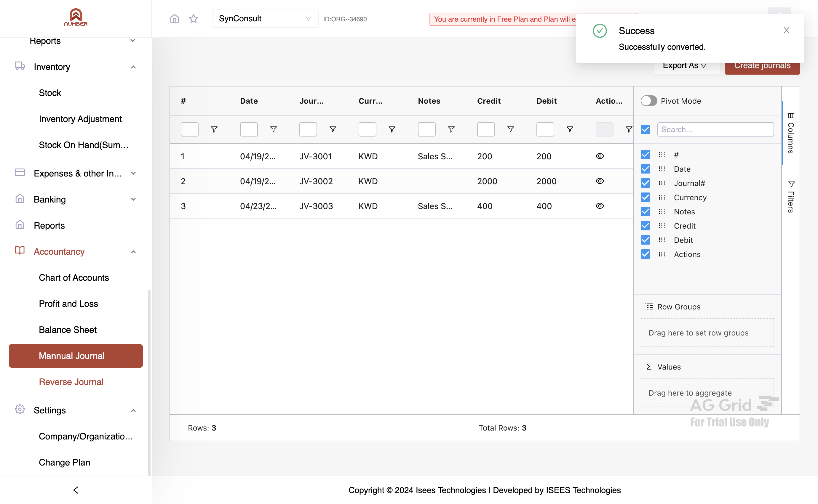818x504 pixels.
Task: Uncheck the Date column checkbox
Action: pos(646,169)
